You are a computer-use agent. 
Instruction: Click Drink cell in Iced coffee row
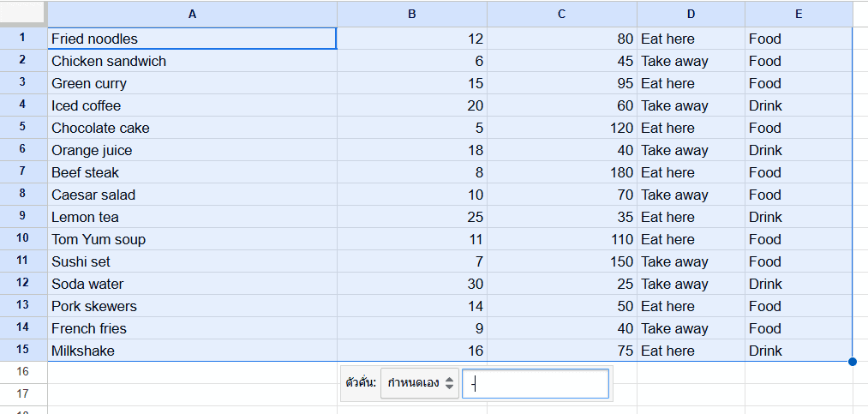click(799, 105)
